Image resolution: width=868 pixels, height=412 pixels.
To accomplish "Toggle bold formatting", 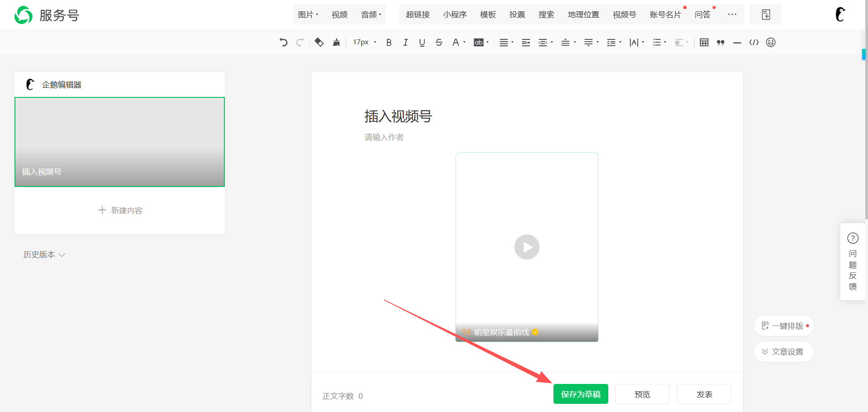I will (x=388, y=43).
